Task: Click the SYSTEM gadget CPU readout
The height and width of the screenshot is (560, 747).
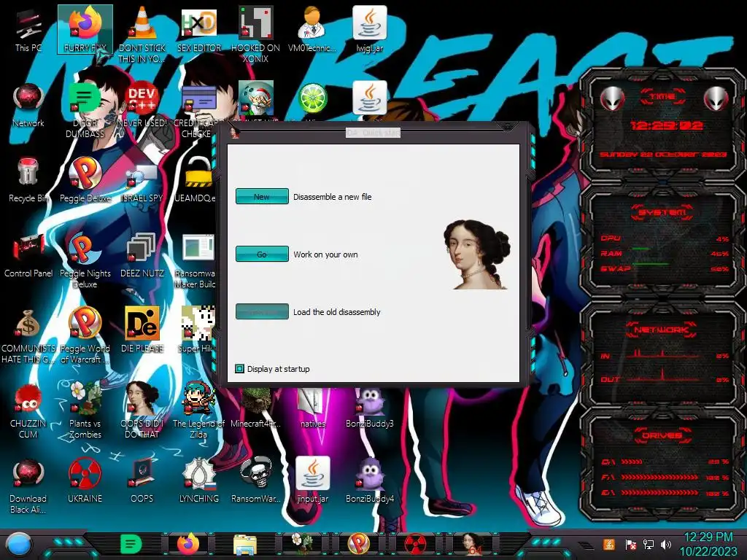Action: click(665, 238)
